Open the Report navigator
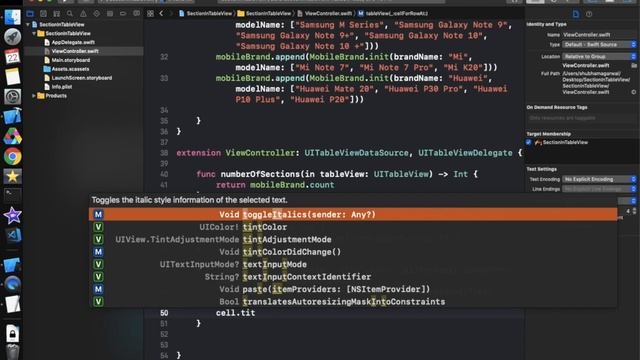 click(136, 13)
